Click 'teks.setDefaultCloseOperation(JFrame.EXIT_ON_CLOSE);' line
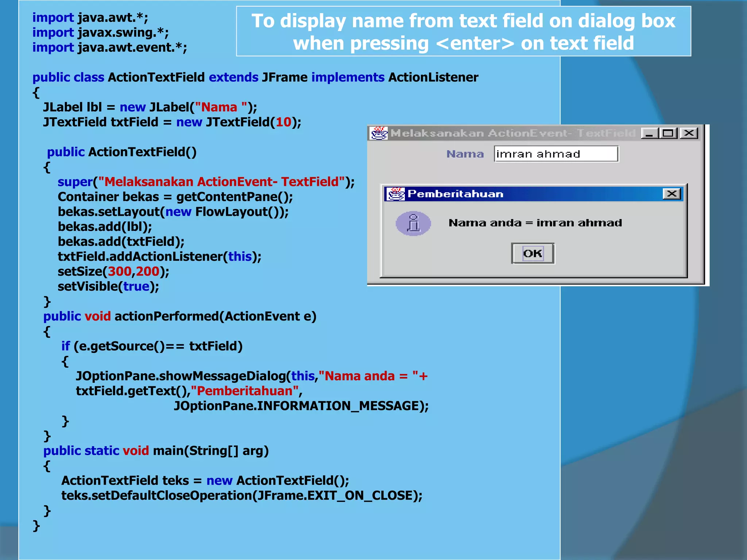Image resolution: width=747 pixels, height=560 pixels. (x=242, y=495)
